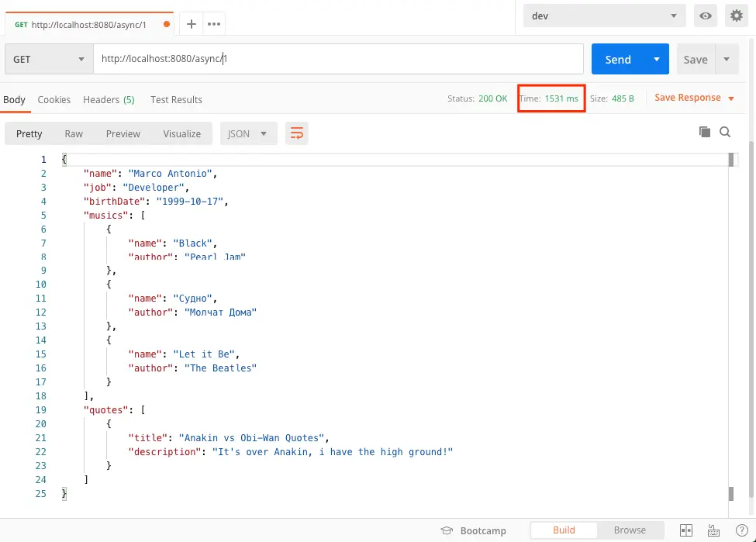Click the lower scrollbar marker in response pane

(731, 493)
